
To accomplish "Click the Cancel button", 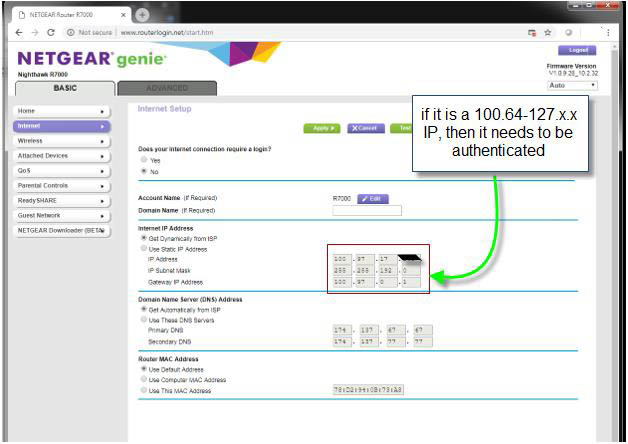I will (366, 128).
